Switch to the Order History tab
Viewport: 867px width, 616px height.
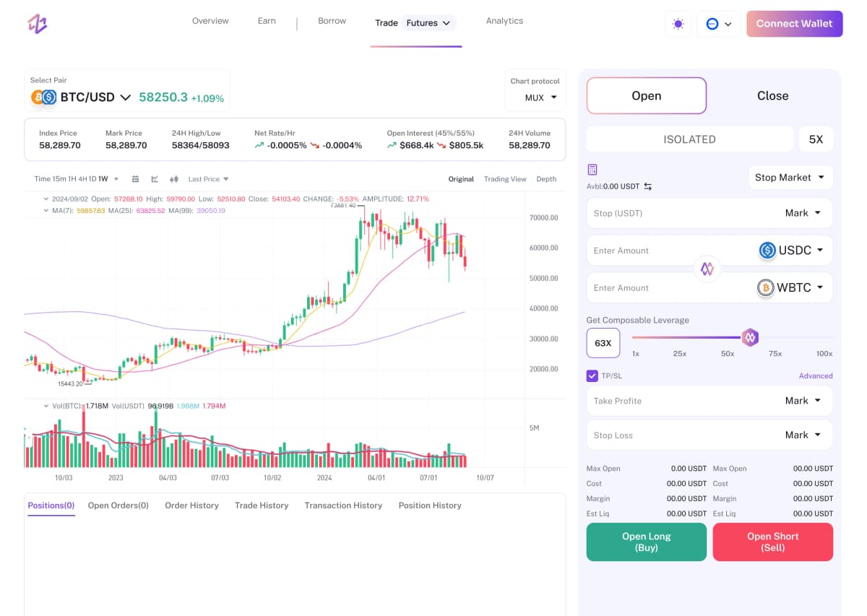(x=191, y=506)
